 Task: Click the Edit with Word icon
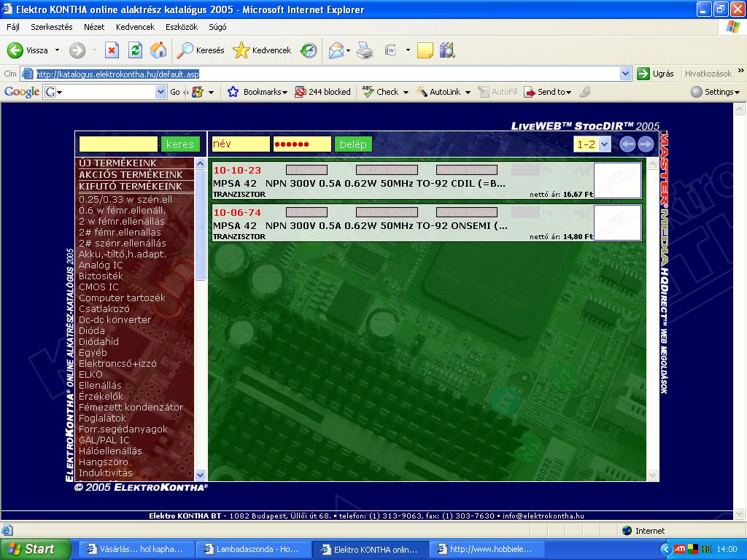point(391,50)
